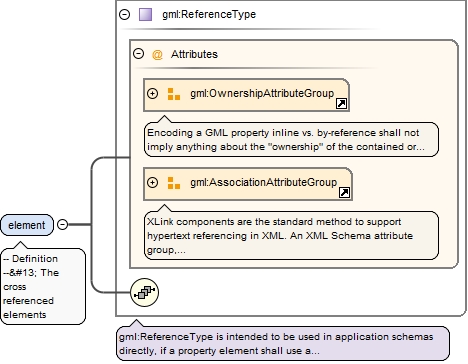Collapse the gml:ReferenceType box
This screenshot has width=468, height=364.
(x=124, y=14)
